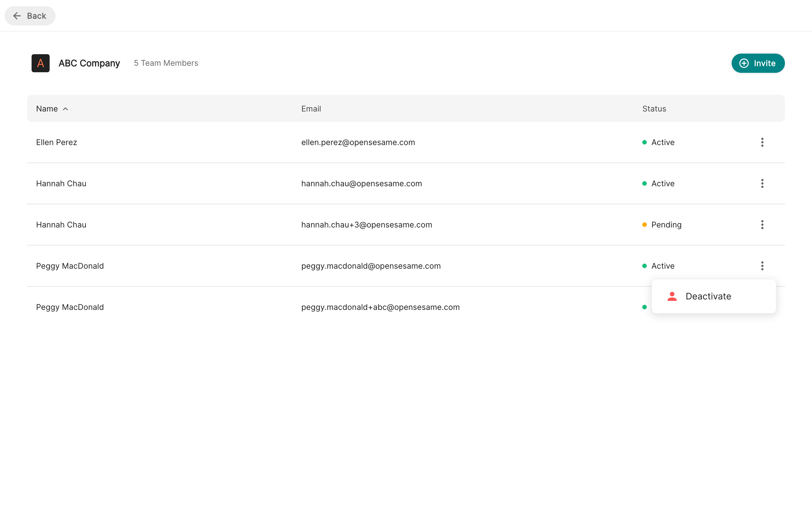
Task: Click peggy.macdonald@opensesame.com email
Action: [371, 266]
